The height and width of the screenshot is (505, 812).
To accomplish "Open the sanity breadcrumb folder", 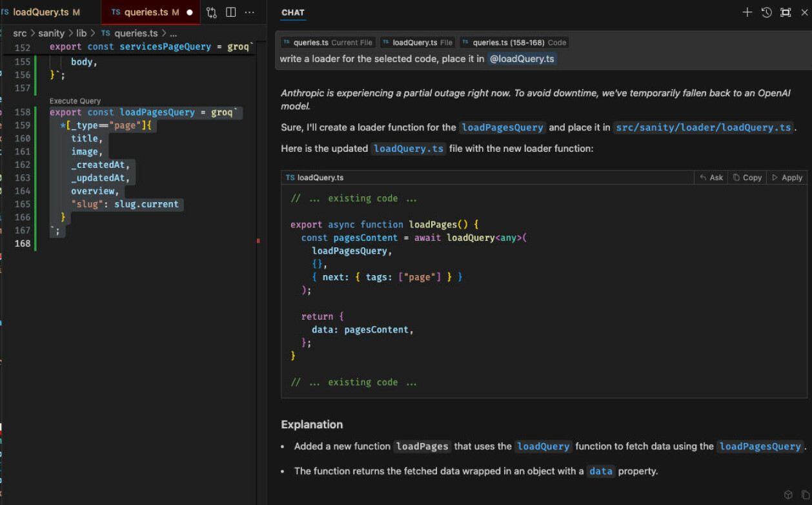I will click(x=52, y=33).
